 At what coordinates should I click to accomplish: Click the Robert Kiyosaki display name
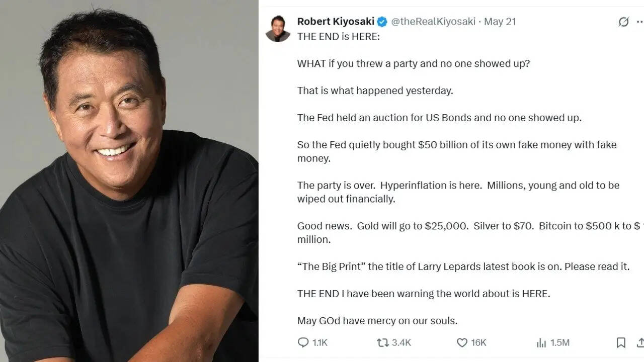tap(336, 22)
